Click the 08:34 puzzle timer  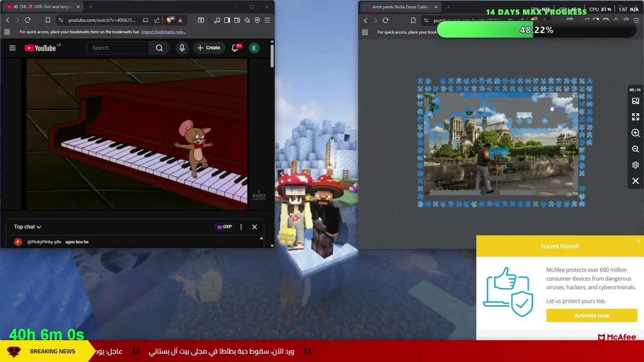point(635,90)
